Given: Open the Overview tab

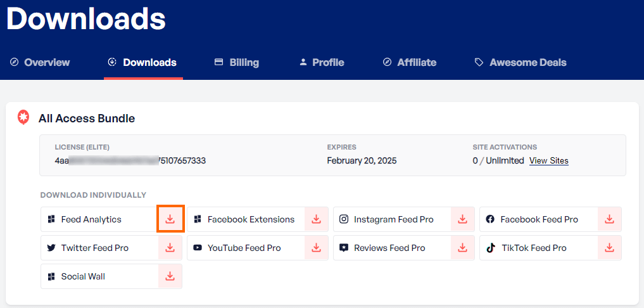Looking at the screenshot, I should (x=40, y=62).
